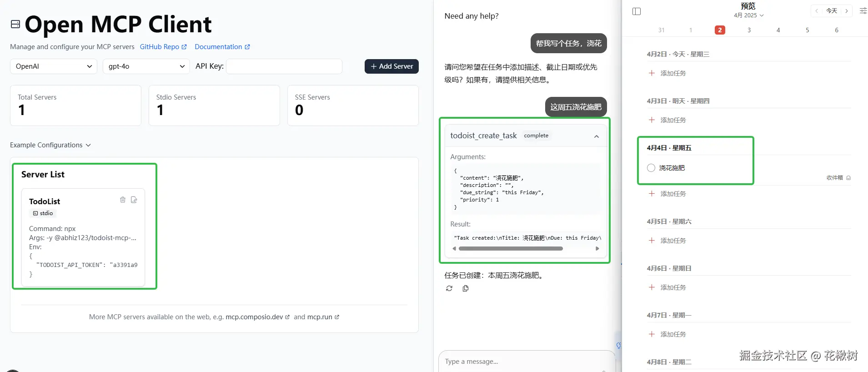Edit the TodoList server with pencil icon

coord(134,200)
